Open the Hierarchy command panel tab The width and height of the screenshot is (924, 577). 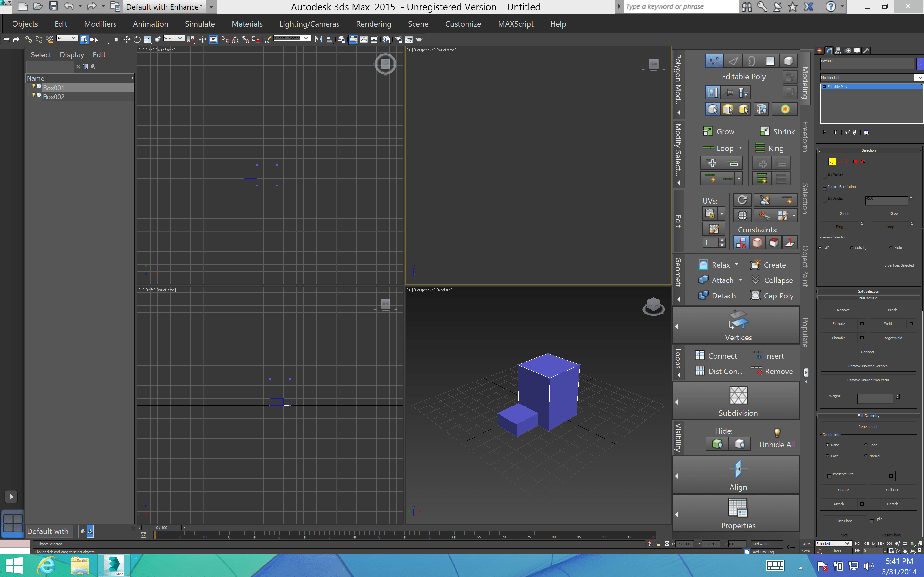pyautogui.click(x=838, y=51)
